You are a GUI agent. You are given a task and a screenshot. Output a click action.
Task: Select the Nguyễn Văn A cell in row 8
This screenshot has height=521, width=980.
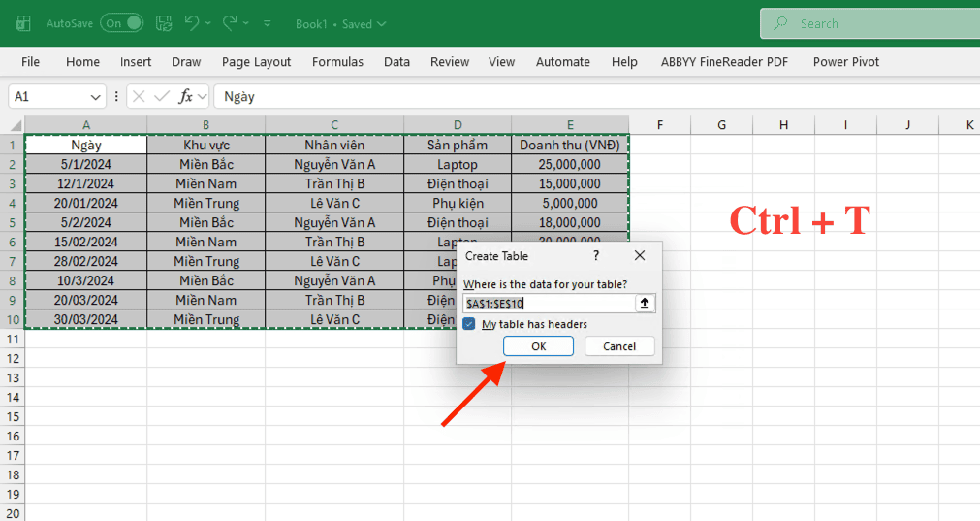coord(334,280)
